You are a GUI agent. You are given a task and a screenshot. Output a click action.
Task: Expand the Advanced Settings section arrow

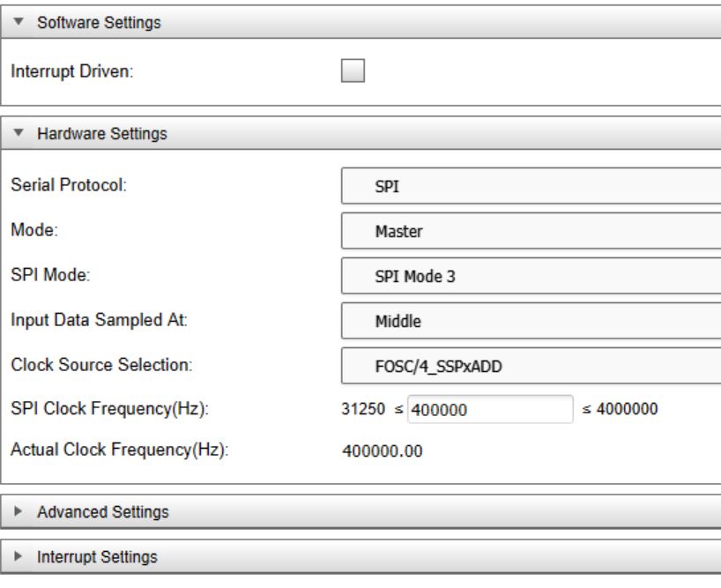tap(18, 510)
